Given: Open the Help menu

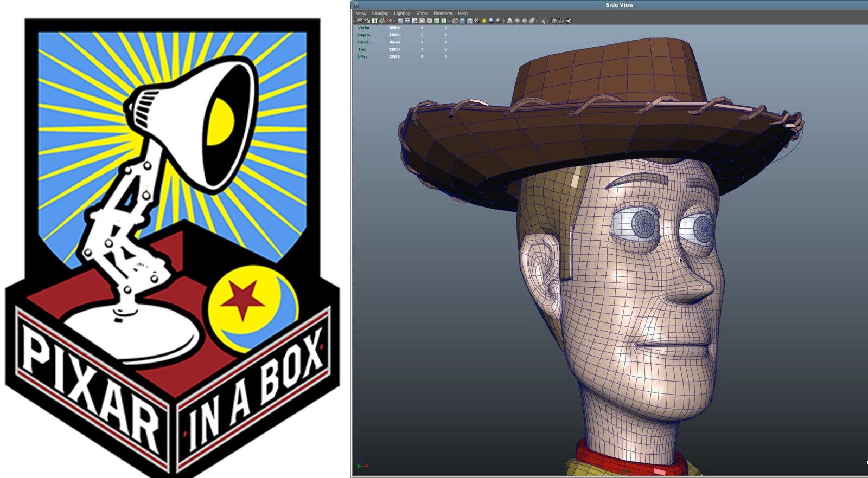Looking at the screenshot, I should (x=462, y=13).
